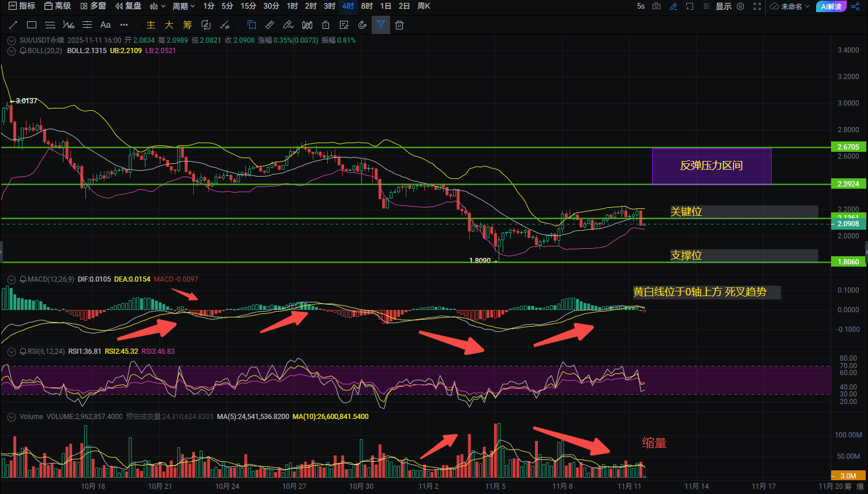Delete drawings with trash icon

pyautogui.click(x=399, y=25)
